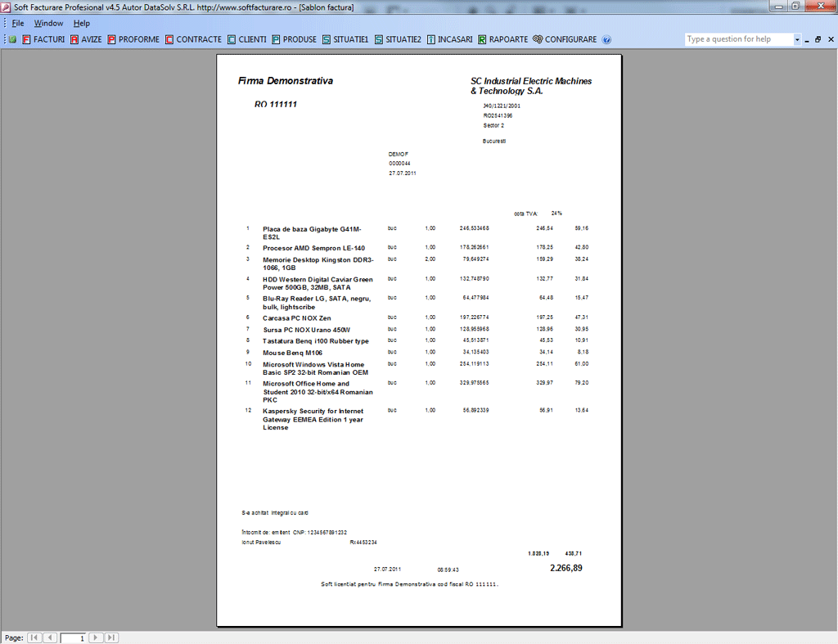Click the client registration 'J40/1221/2001'
838x644 pixels.
(x=502, y=106)
